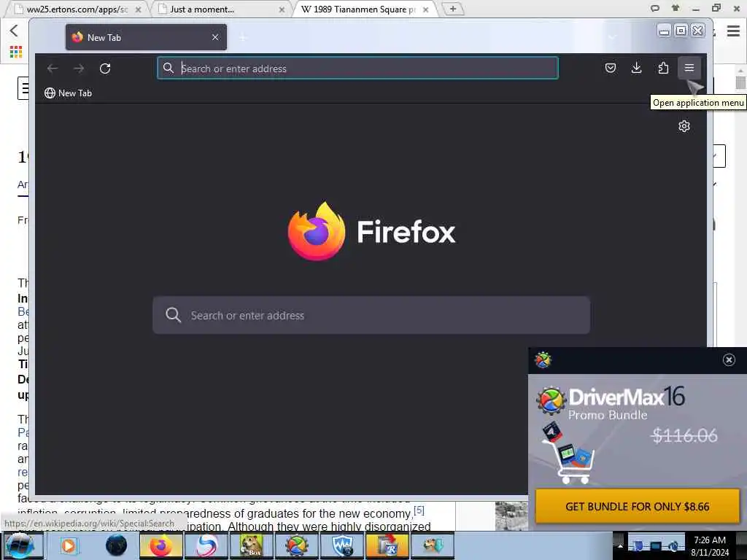
Task: Open the Wikipedia sidebar menu button
Action: coord(23,88)
